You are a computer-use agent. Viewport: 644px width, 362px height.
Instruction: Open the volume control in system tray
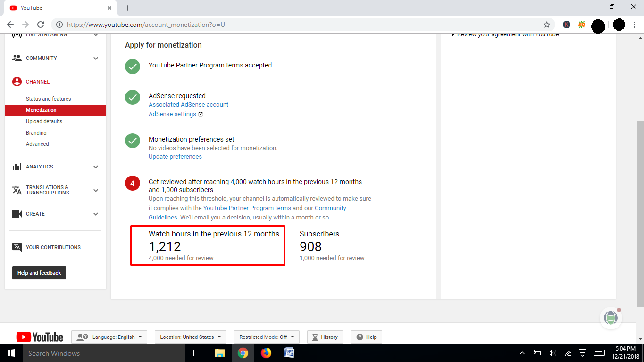tap(552, 353)
